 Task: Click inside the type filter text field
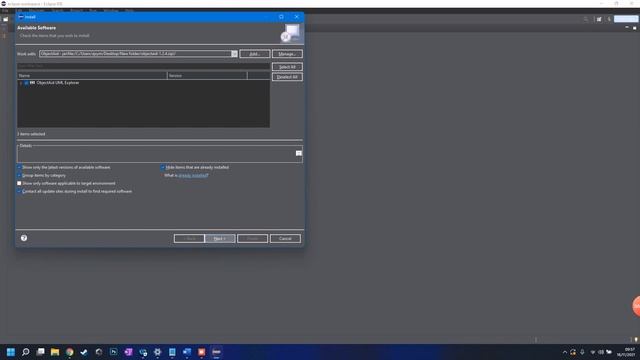[143, 66]
